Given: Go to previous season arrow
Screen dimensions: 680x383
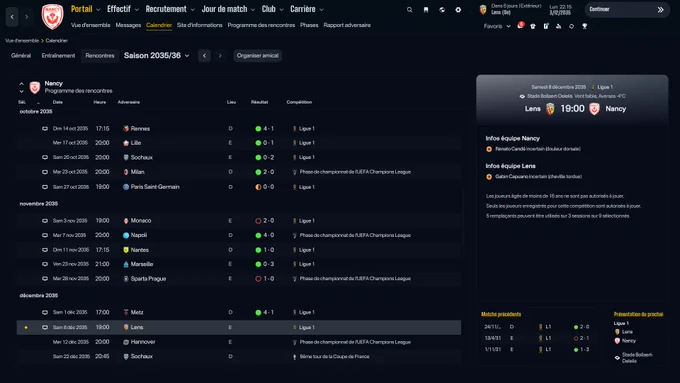Looking at the screenshot, I should 204,56.
